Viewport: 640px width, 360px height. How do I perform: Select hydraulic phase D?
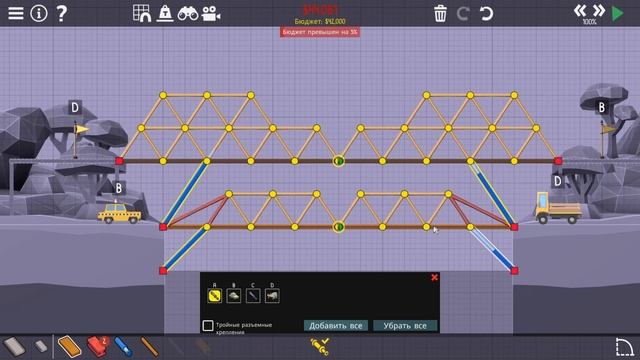(272, 296)
